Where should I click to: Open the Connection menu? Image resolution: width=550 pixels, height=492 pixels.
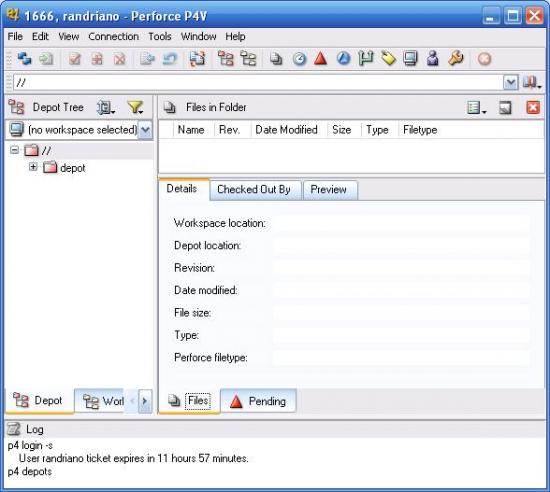[113, 36]
